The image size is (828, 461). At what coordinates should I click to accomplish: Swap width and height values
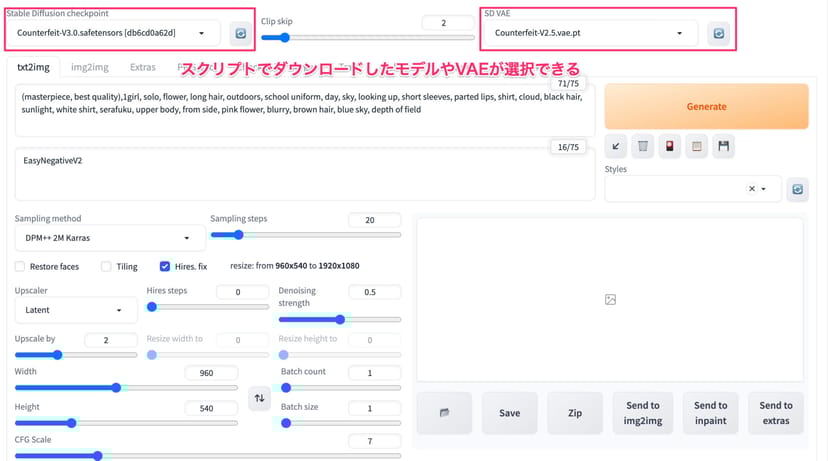(259, 398)
